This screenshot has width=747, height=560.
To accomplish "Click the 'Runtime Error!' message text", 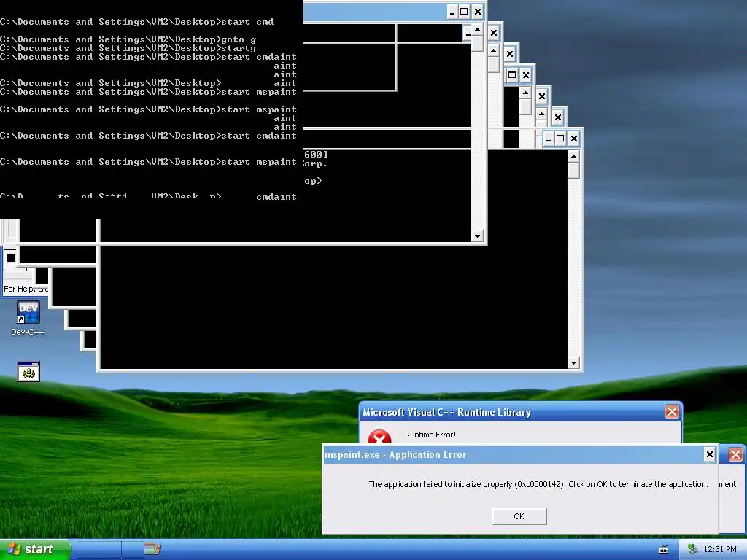I will (x=430, y=435).
